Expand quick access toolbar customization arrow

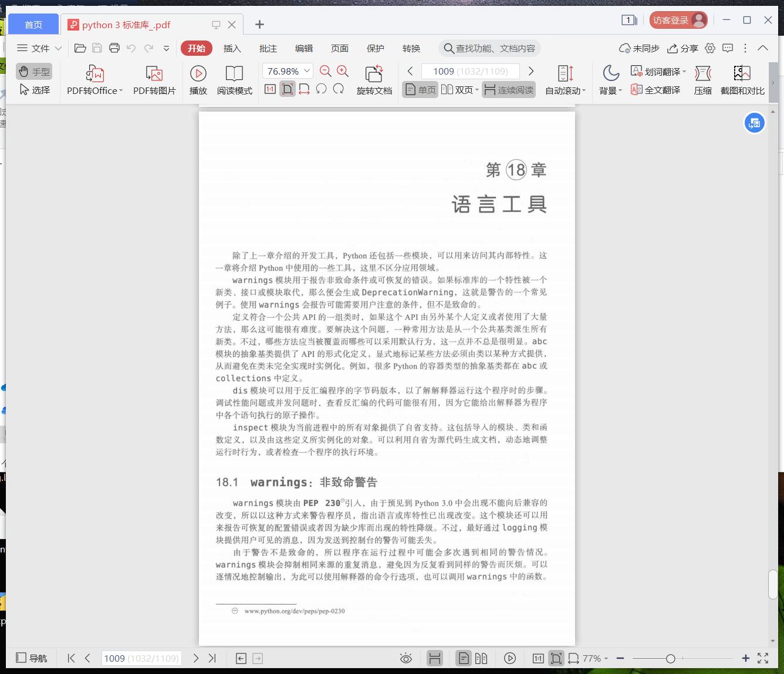pyautogui.click(x=166, y=48)
